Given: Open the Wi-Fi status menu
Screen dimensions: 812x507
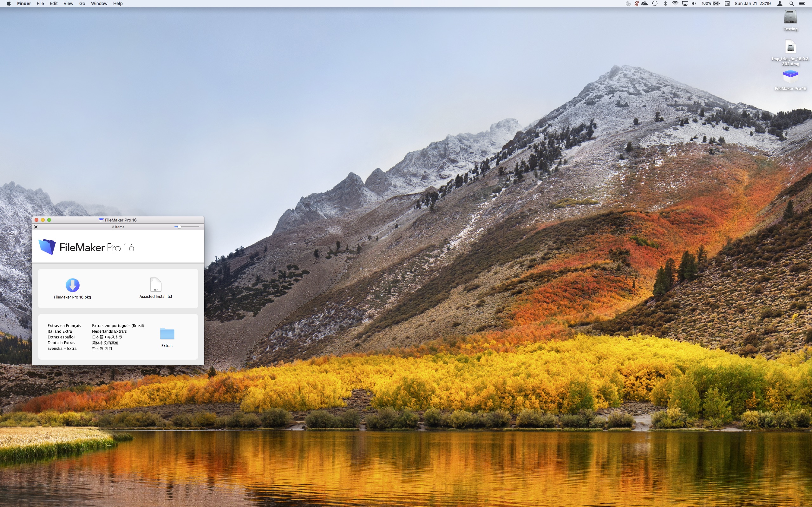Looking at the screenshot, I should (x=675, y=4).
